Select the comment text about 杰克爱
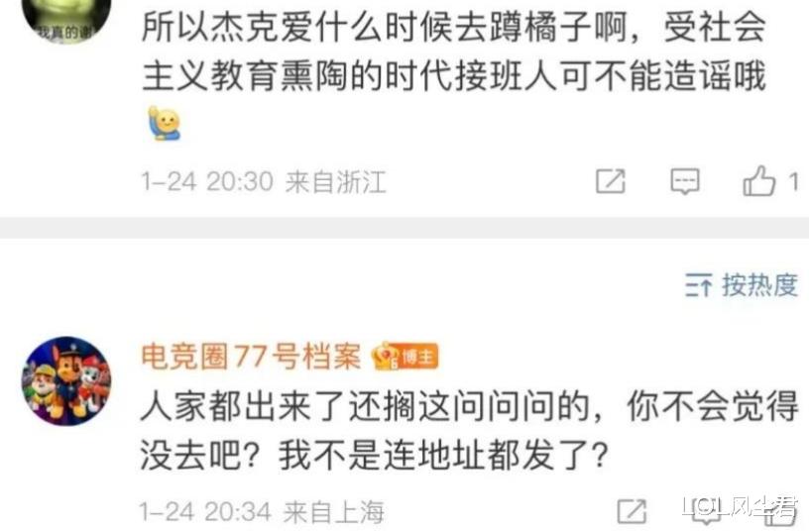Image resolution: width=809 pixels, height=532 pixels. tap(453, 52)
